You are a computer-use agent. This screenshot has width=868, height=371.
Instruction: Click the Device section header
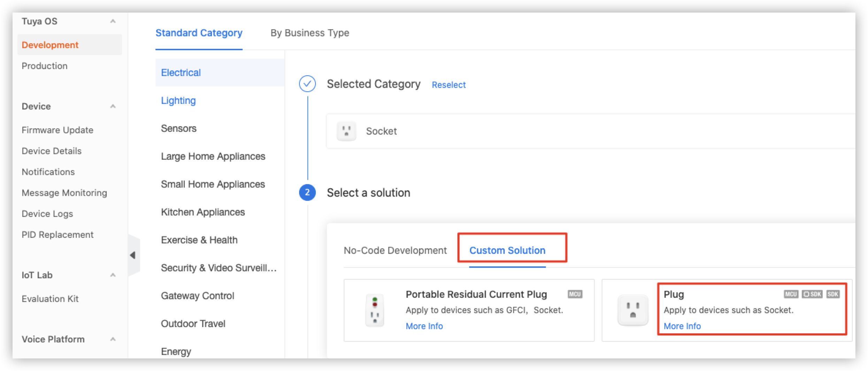36,106
